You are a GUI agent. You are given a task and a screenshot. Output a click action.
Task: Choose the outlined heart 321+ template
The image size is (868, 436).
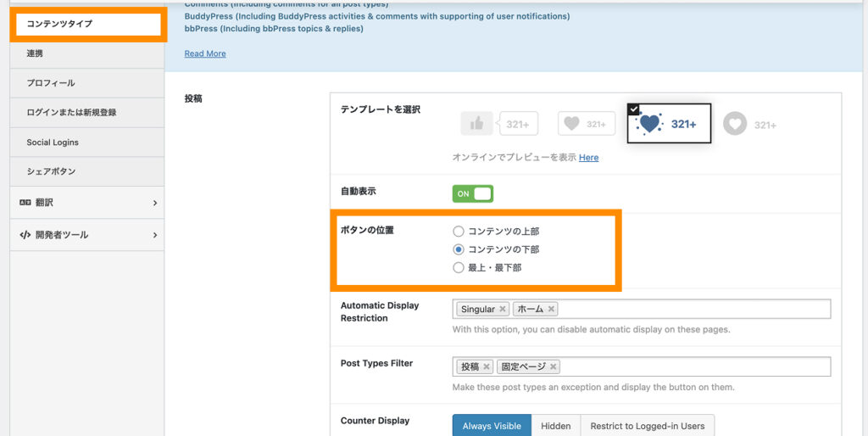[586, 124]
